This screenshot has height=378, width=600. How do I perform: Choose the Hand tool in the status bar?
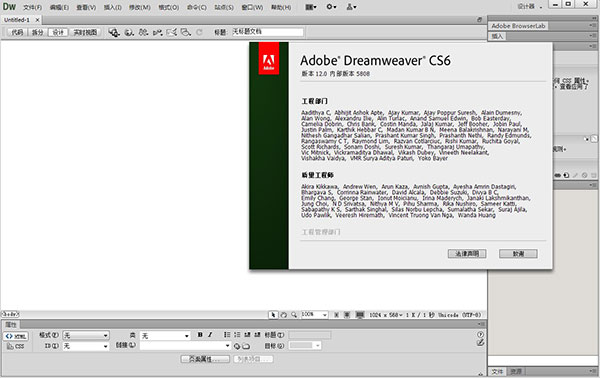pos(284,314)
